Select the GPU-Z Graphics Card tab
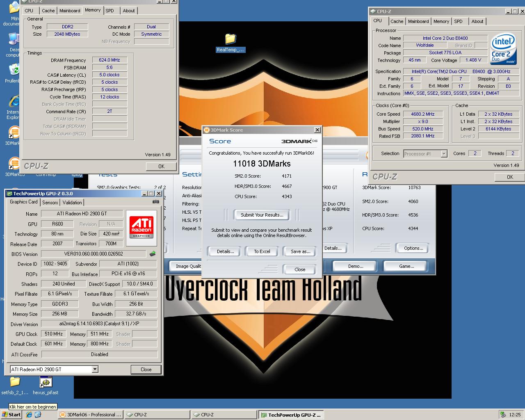The height and width of the screenshot is (420, 525). [24, 202]
